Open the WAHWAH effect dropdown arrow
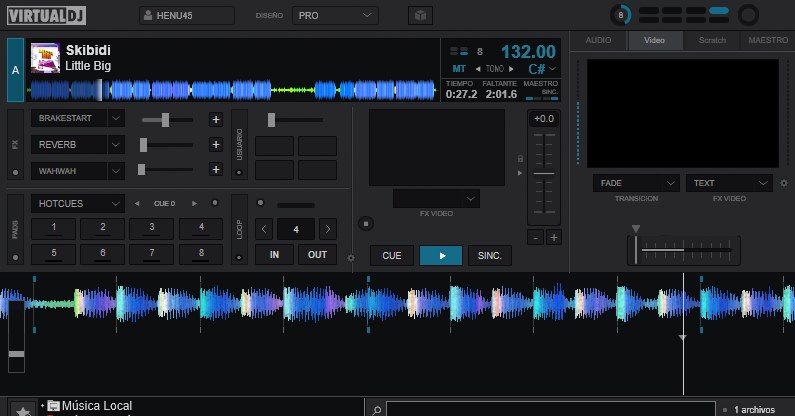795x416 pixels. click(x=116, y=171)
